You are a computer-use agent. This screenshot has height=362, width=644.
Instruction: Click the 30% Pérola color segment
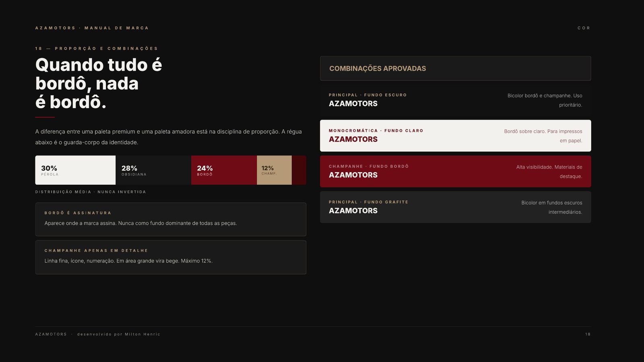75,170
